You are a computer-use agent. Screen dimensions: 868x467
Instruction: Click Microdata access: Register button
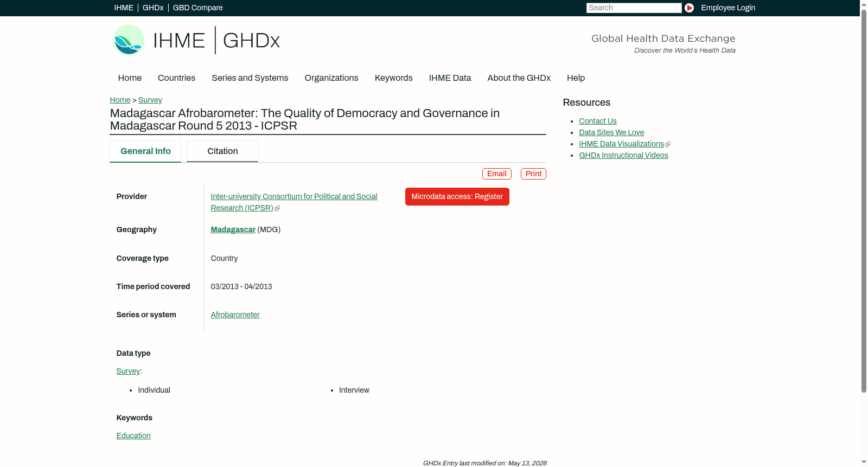coord(457,196)
